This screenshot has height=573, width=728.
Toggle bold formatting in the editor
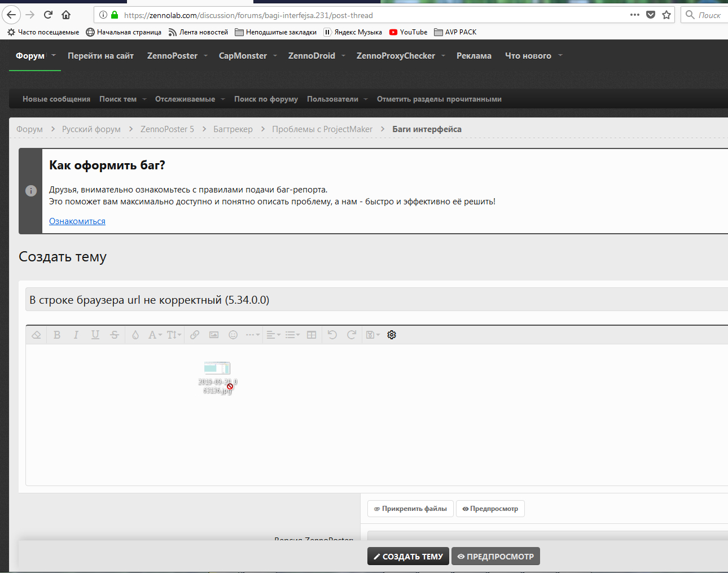click(x=57, y=335)
